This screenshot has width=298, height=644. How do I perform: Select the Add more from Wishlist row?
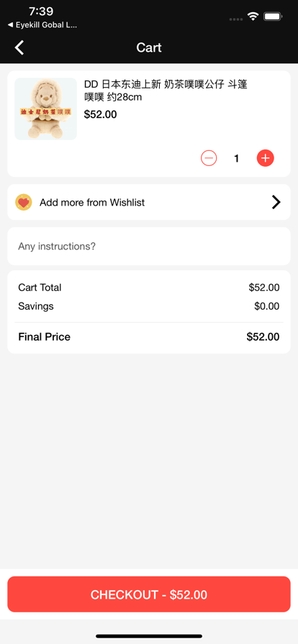point(149,202)
